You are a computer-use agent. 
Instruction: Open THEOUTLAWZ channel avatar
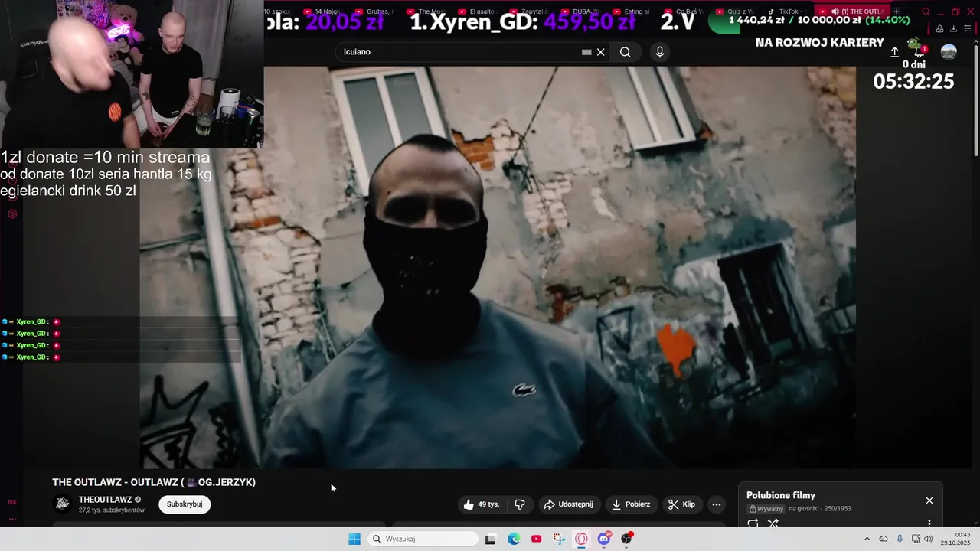(x=63, y=504)
